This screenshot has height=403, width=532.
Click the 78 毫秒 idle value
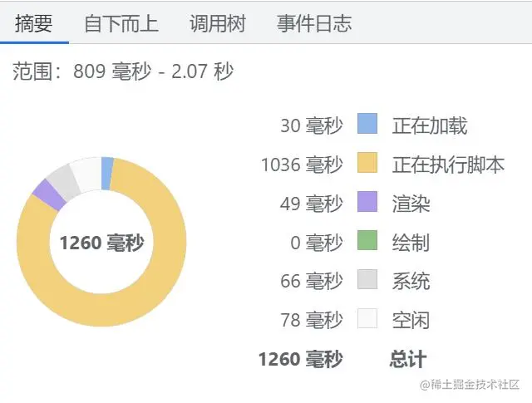(x=311, y=321)
